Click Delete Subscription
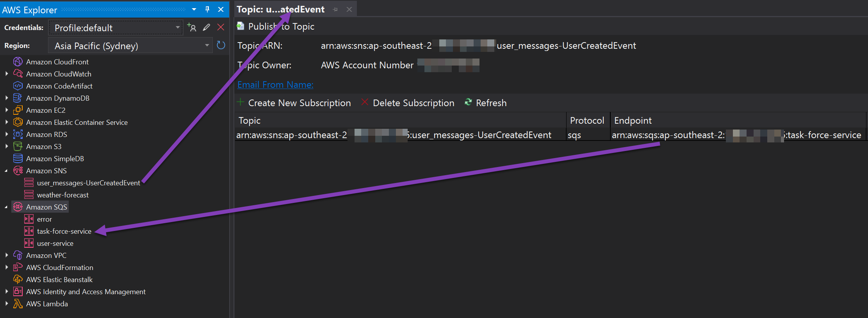 coord(408,103)
